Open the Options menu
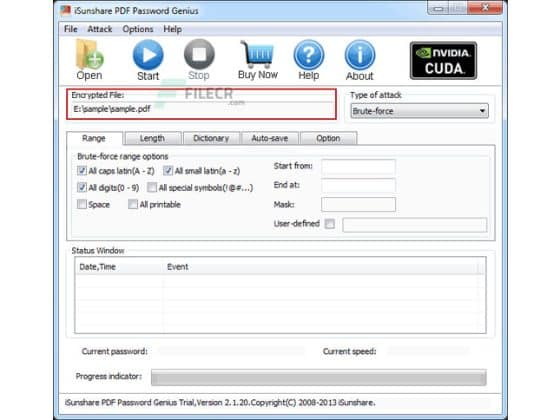Screen dimensions: 560x420 click(138, 29)
